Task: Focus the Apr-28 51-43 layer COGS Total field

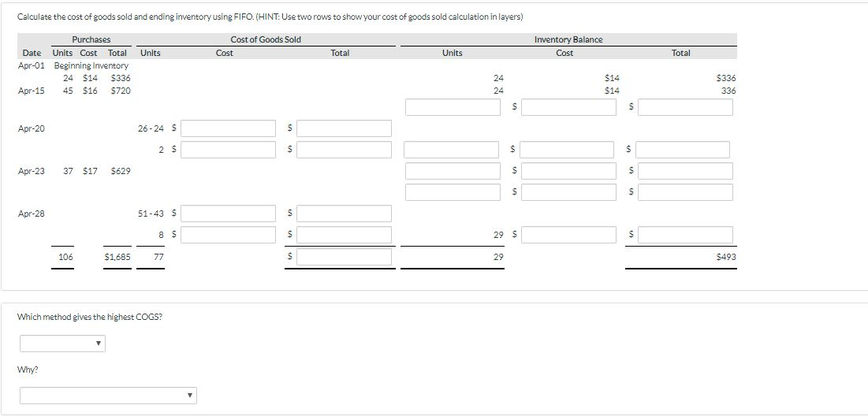Action: 344,214
